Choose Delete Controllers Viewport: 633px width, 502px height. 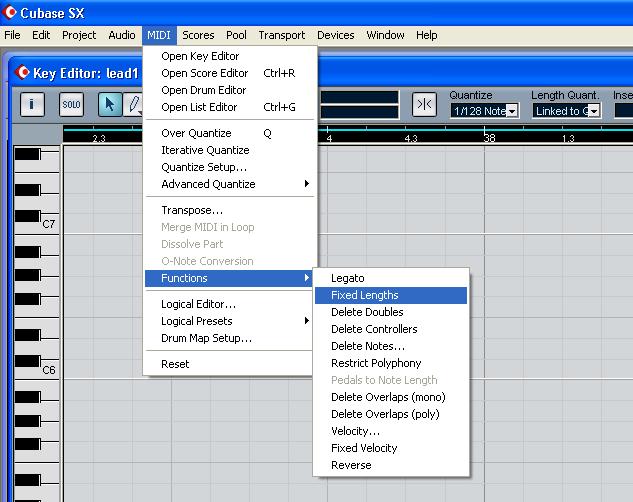coord(391,329)
